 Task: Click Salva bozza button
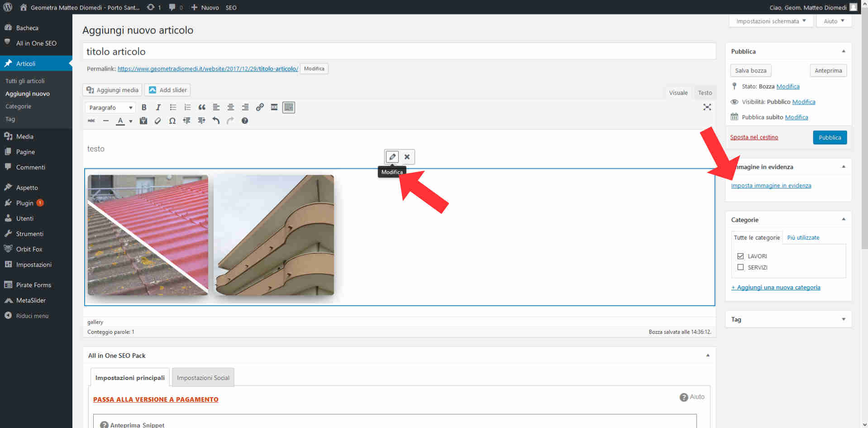coord(750,71)
